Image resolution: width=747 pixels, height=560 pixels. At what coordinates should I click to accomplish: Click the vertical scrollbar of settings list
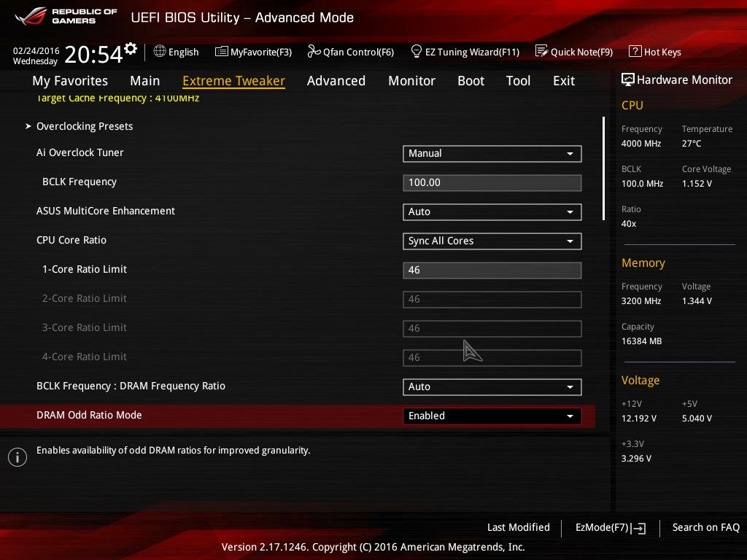point(603,168)
